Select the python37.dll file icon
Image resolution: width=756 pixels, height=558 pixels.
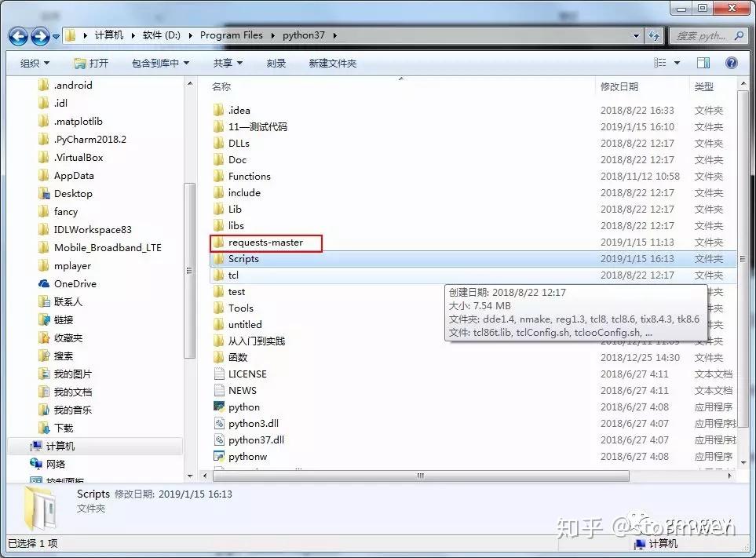pyautogui.click(x=219, y=439)
